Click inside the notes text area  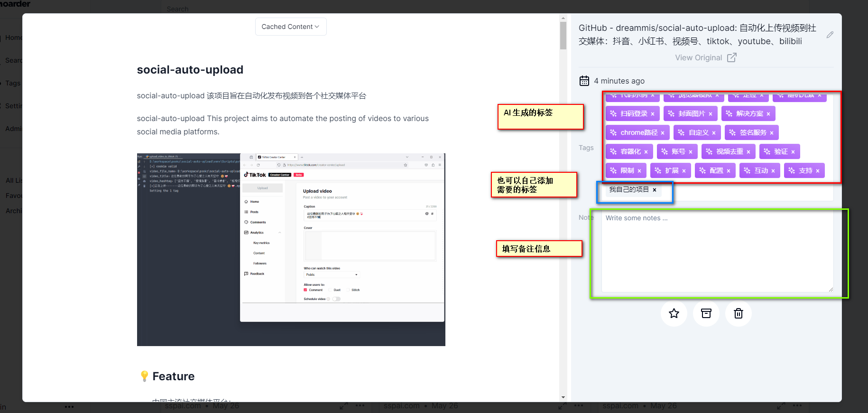pos(716,252)
